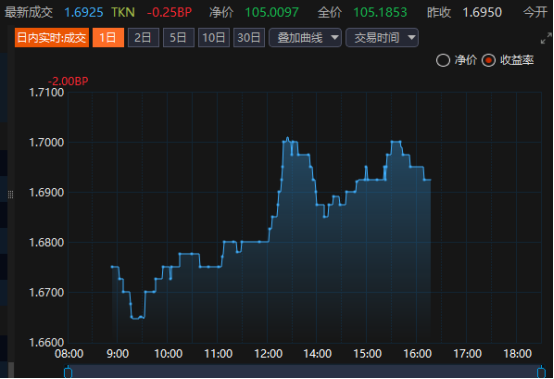The image size is (554, 379).
Task: Click the 08:00 time axis label
Action: (x=69, y=354)
